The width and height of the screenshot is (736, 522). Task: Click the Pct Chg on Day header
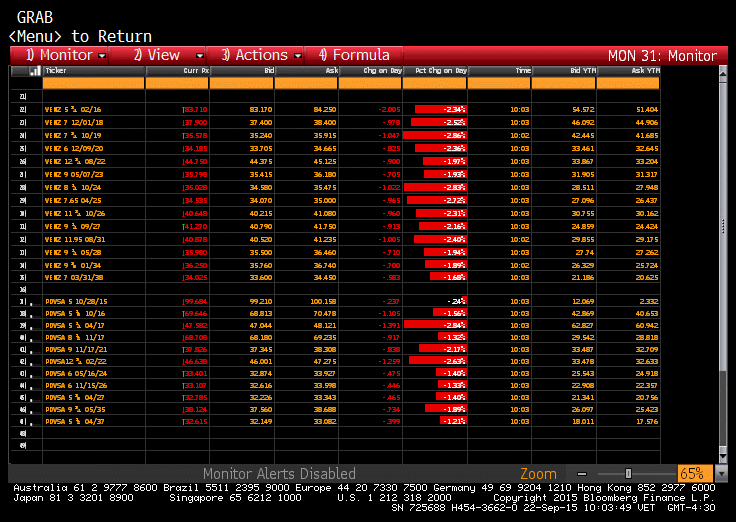(x=435, y=71)
